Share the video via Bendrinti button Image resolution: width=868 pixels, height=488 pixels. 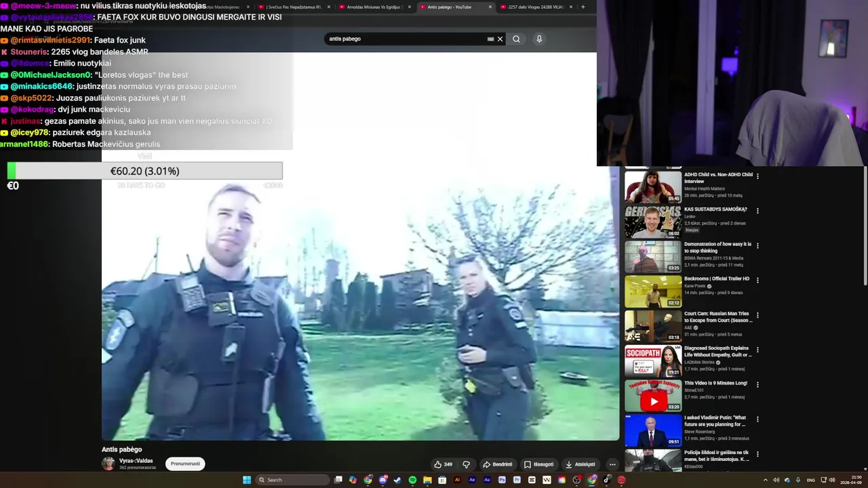click(x=497, y=464)
